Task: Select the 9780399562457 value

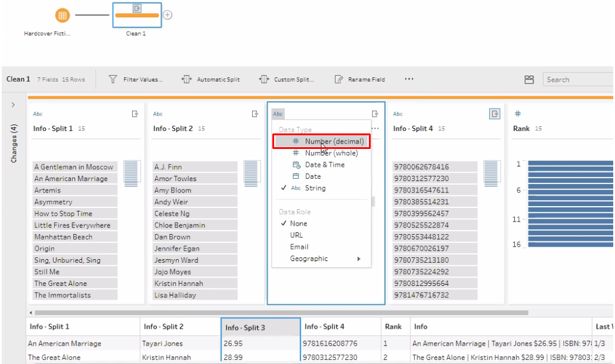Action: [435, 213]
